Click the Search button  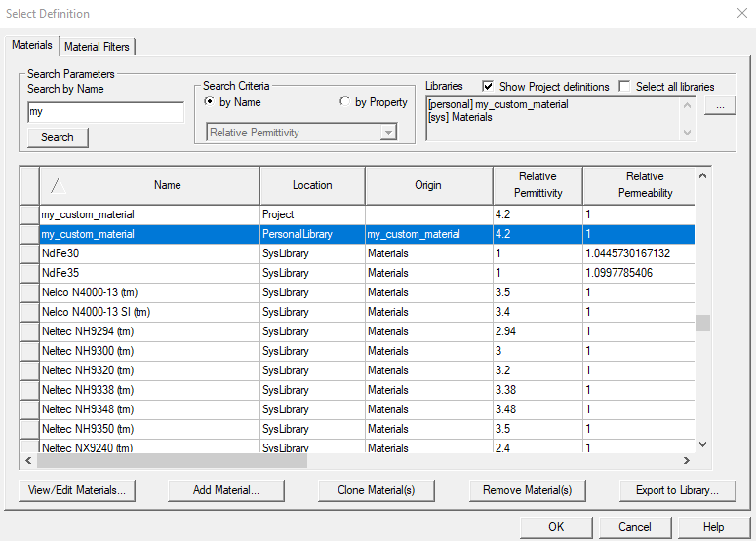point(58,137)
